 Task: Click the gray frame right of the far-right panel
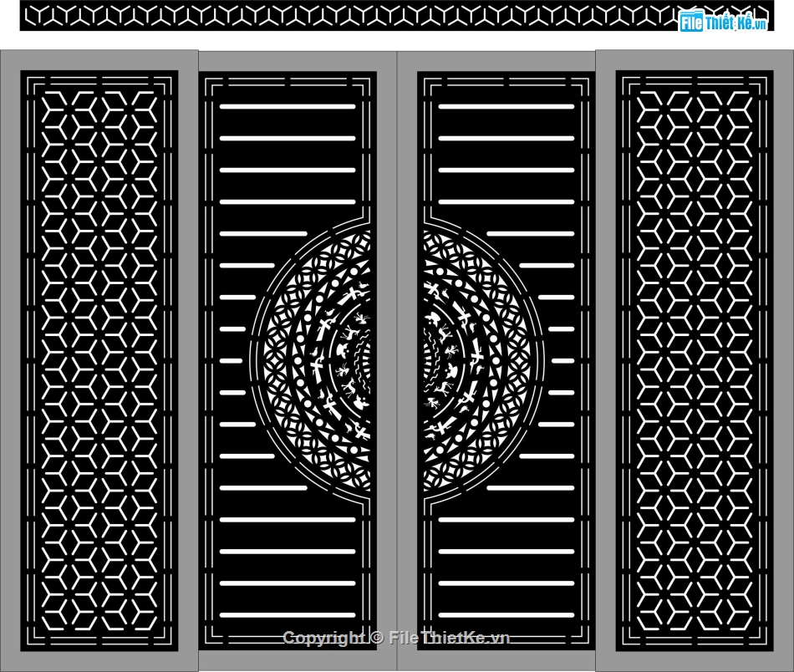click(784, 359)
